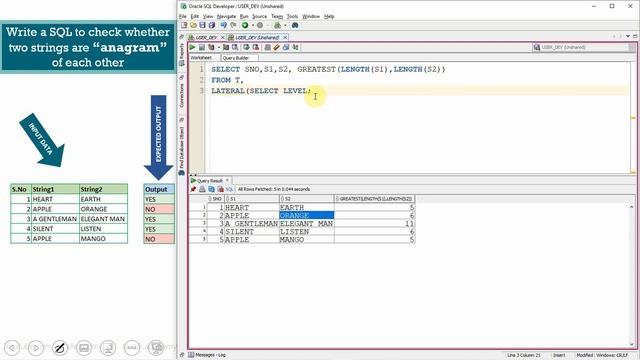Sort by the SNO column header
The image size is (640, 360).
pyautogui.click(x=216, y=199)
